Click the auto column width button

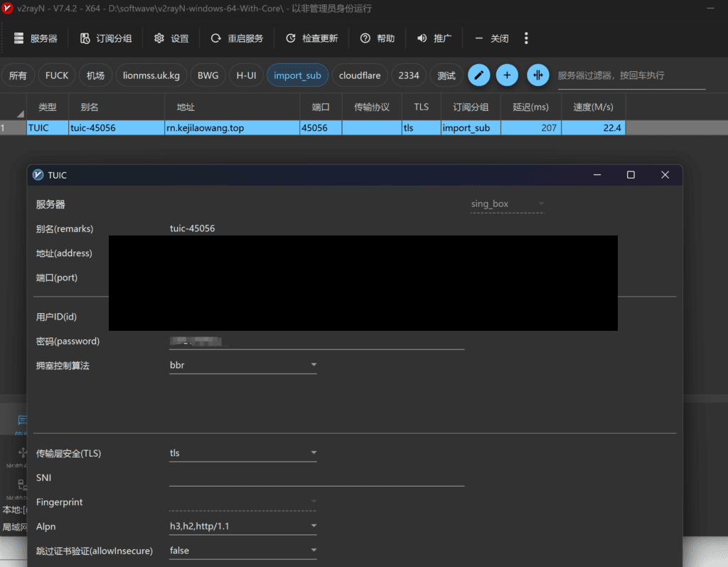point(537,75)
